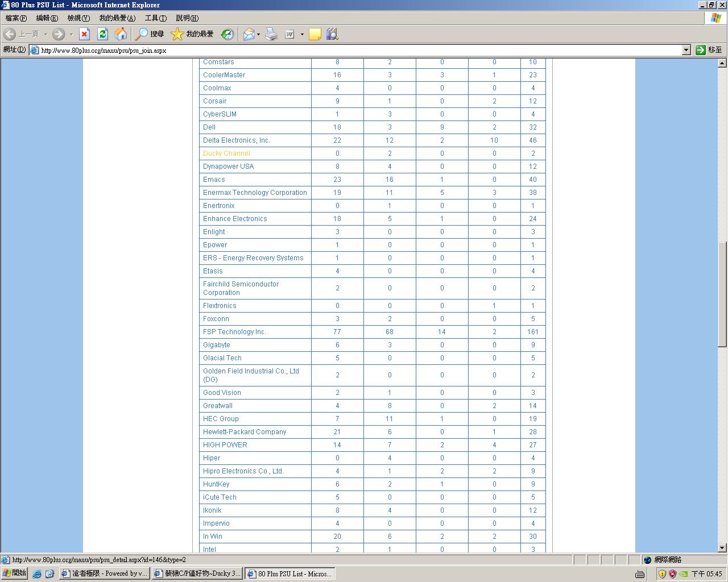Open the HuntKey manufacturer link
This screenshot has height=582, width=728.
(x=216, y=484)
